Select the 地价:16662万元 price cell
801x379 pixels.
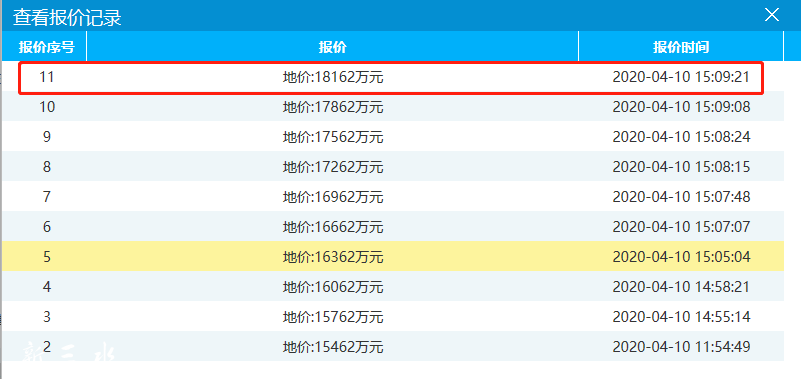pos(333,227)
